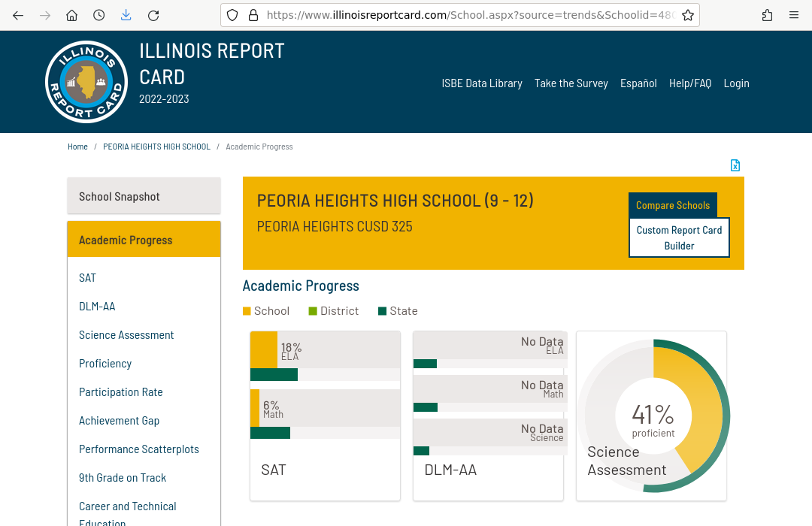Open the browser history clock icon
The width and height of the screenshot is (812, 526).
pyautogui.click(x=98, y=15)
